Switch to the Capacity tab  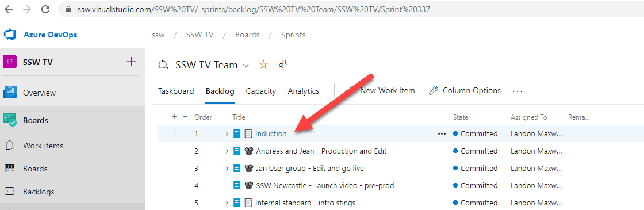261,91
